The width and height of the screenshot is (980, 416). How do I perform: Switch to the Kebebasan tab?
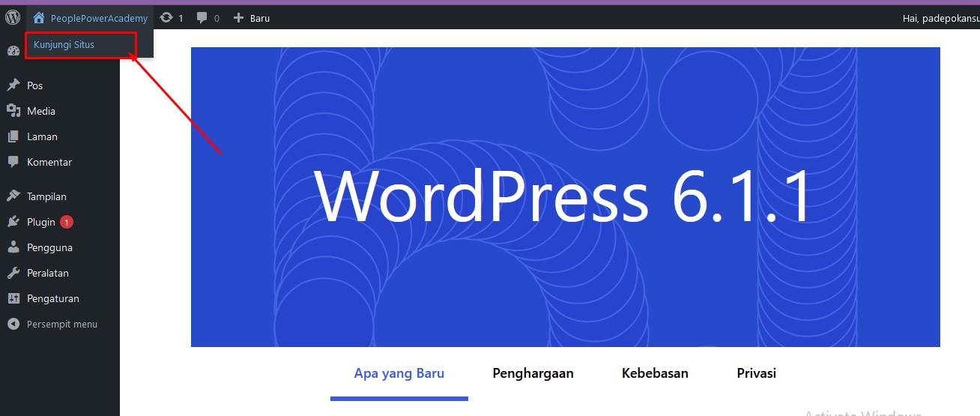coord(655,373)
